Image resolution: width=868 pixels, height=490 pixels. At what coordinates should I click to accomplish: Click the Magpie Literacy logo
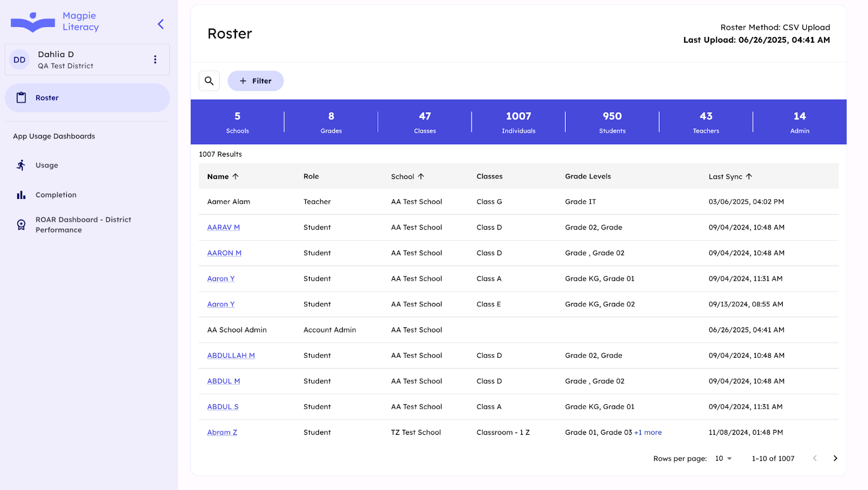click(x=55, y=22)
